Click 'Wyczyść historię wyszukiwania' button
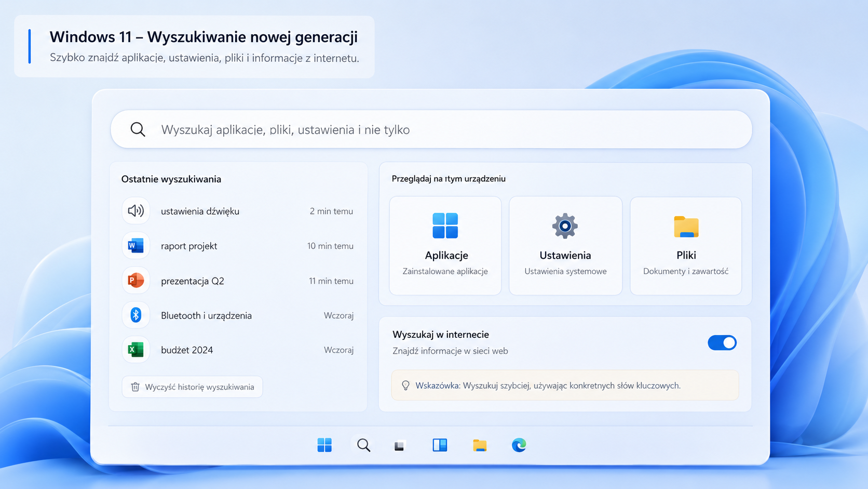The width and height of the screenshot is (868, 489). coord(192,387)
